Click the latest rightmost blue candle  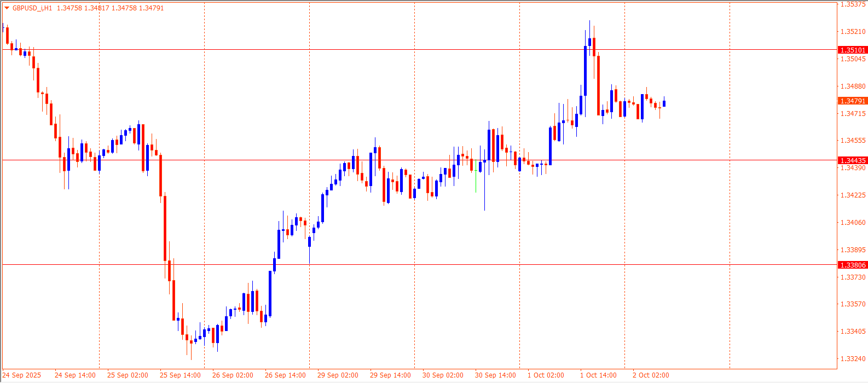(x=664, y=103)
